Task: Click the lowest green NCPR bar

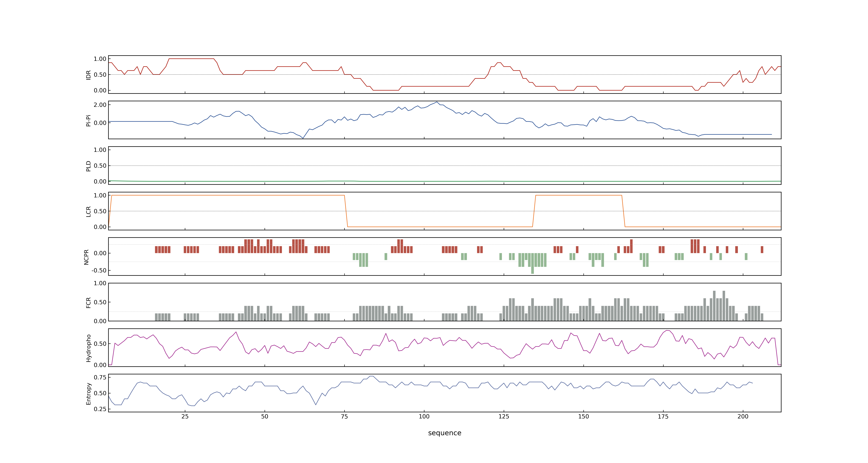Action: 532,263
